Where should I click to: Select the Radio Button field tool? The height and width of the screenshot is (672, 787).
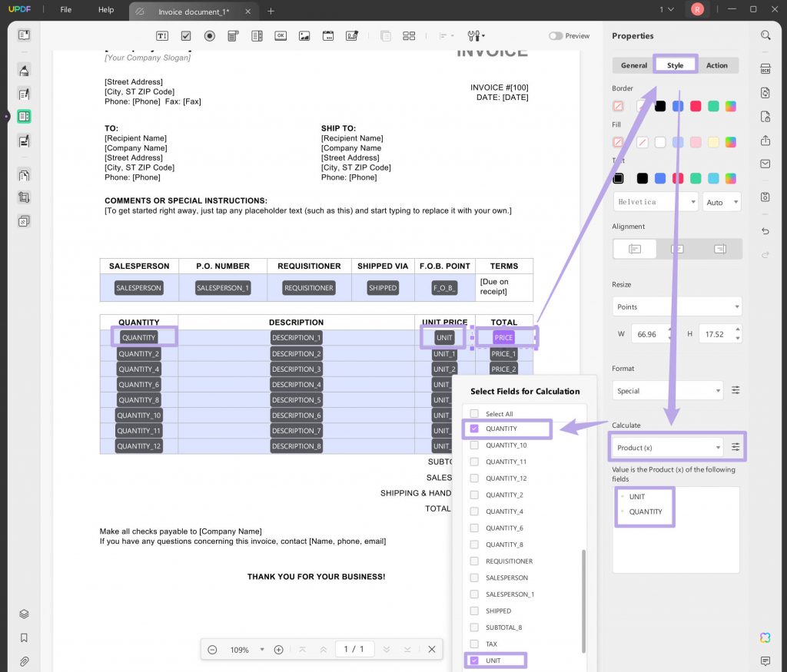208,35
